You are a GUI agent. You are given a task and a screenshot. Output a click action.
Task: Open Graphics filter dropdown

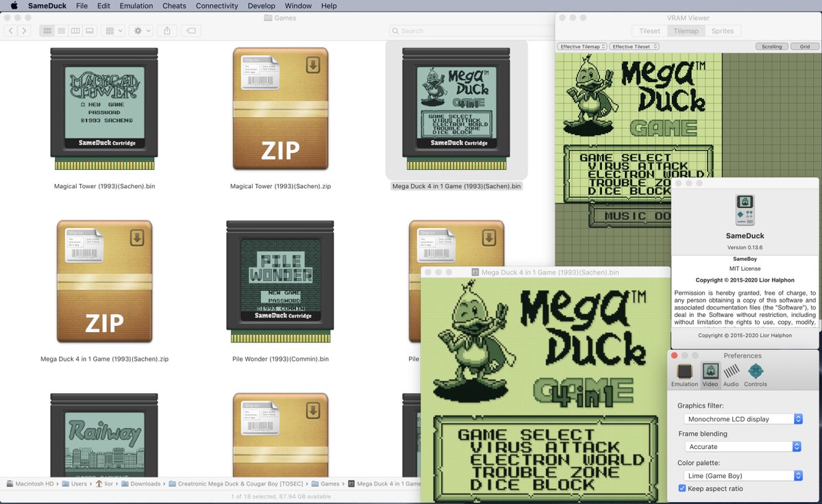click(x=743, y=418)
